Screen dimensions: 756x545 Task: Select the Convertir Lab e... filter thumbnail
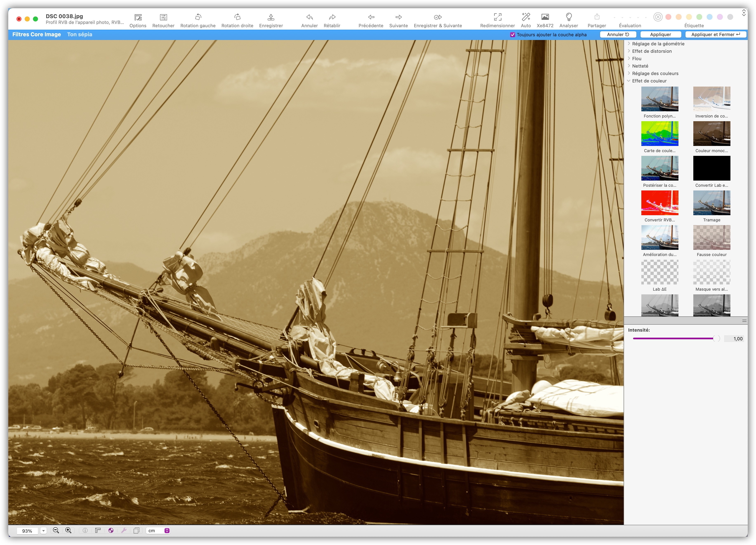712,168
